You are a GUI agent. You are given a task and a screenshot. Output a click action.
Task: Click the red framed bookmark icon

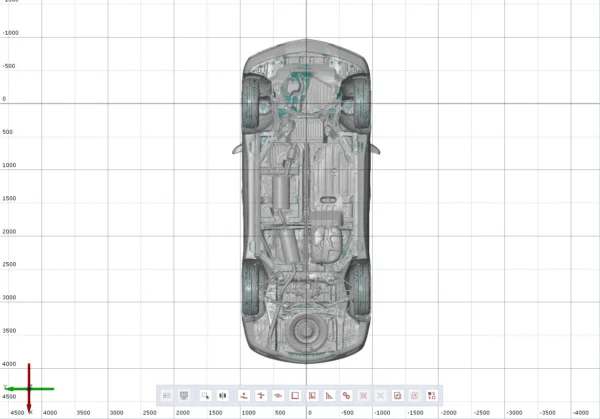[312, 395]
